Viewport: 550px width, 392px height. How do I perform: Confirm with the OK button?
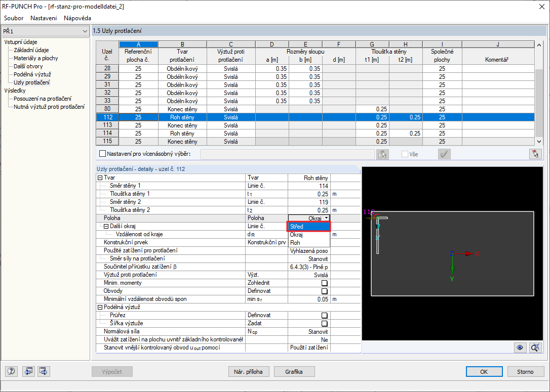484,372
